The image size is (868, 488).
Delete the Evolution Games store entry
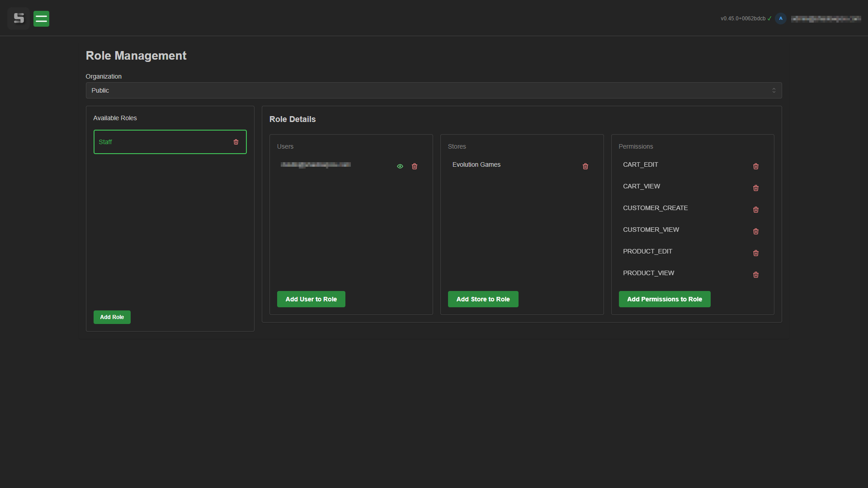[585, 166]
